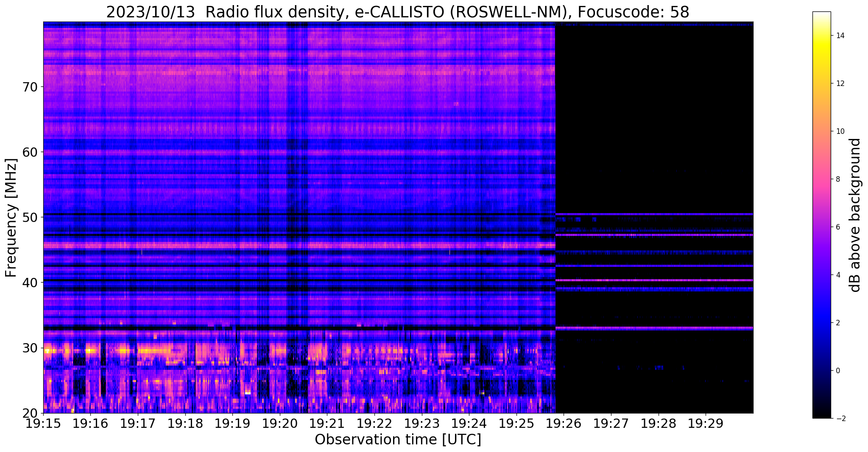Click the 20 MHz frequency tick label
Screen dimensions: 868x452
coord(30,413)
